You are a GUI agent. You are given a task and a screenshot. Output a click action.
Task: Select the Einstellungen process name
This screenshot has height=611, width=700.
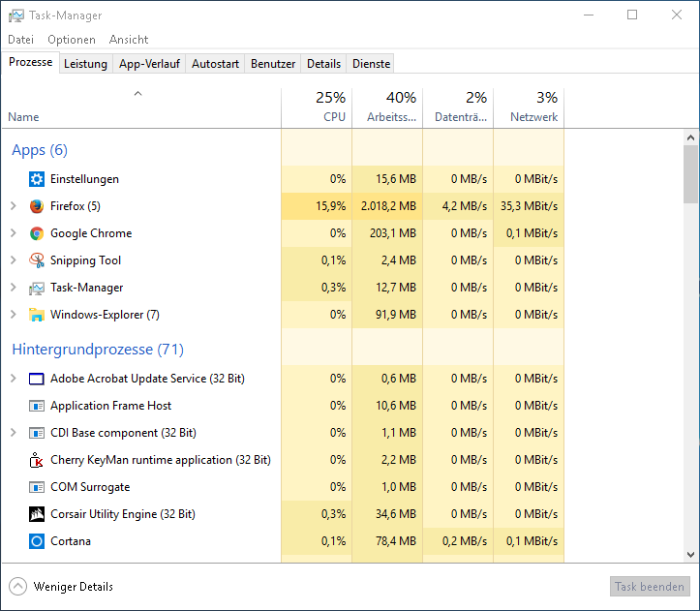(84, 179)
